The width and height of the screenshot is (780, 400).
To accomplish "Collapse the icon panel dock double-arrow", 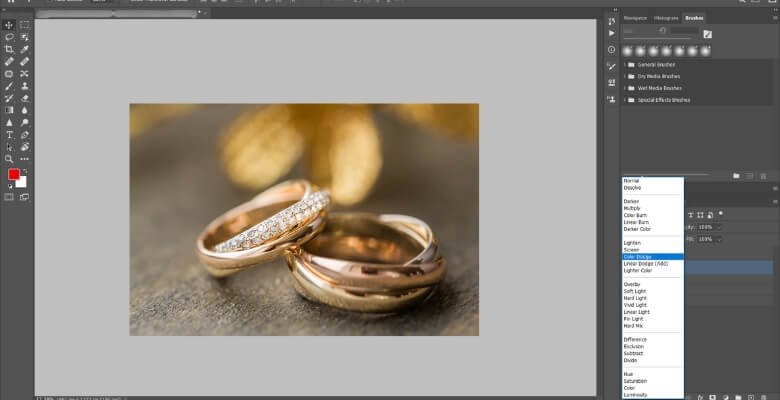I will (615, 10).
